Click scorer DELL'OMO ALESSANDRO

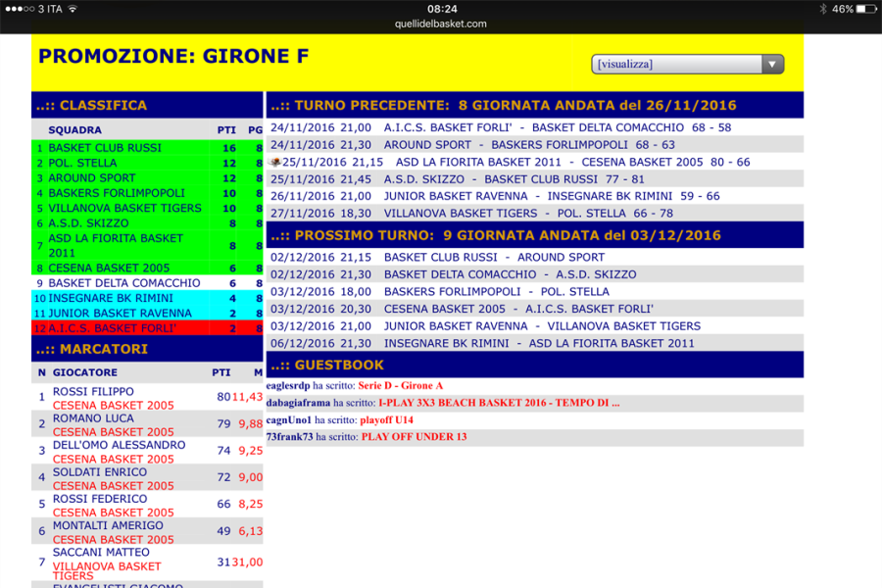point(120,445)
